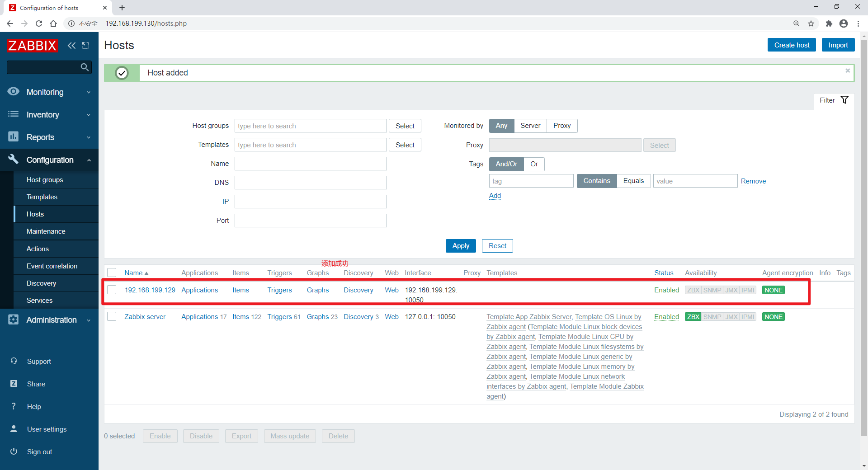Click into the Host groups search field
Viewport: 868px width, 470px height.
311,126
